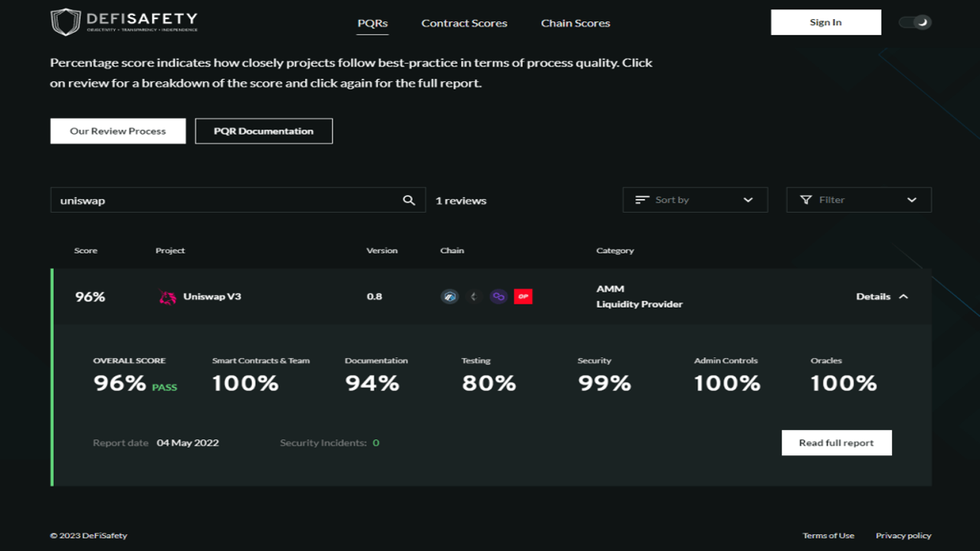
Task: Click Read full report button
Action: 837,442
